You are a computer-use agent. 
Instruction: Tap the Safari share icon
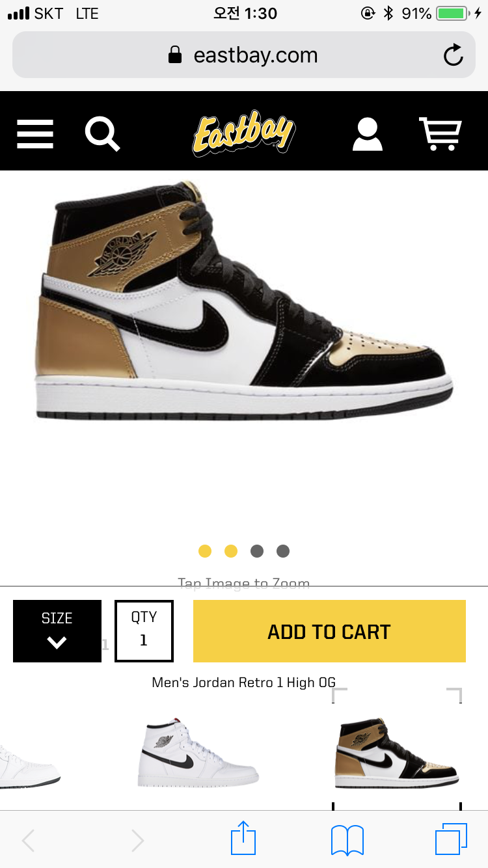244,839
